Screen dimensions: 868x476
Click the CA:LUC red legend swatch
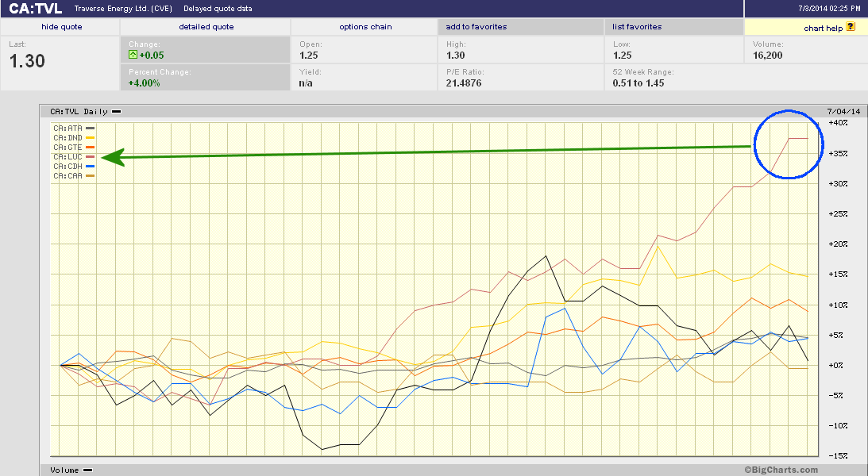[x=91, y=157]
